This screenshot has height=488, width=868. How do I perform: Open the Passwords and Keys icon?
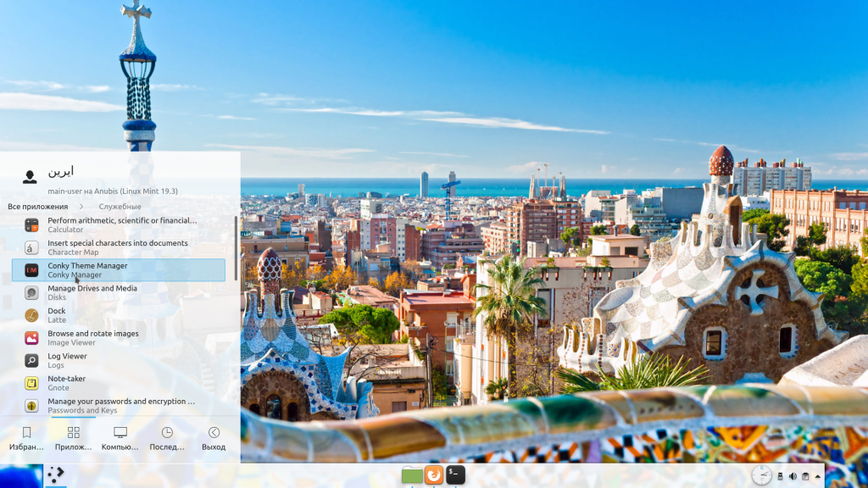pos(31,406)
